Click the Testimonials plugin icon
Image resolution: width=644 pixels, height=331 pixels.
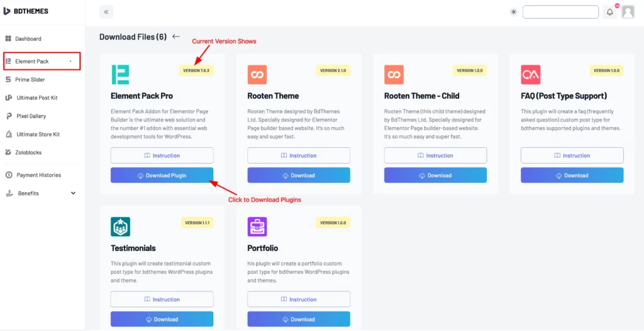[x=120, y=227]
